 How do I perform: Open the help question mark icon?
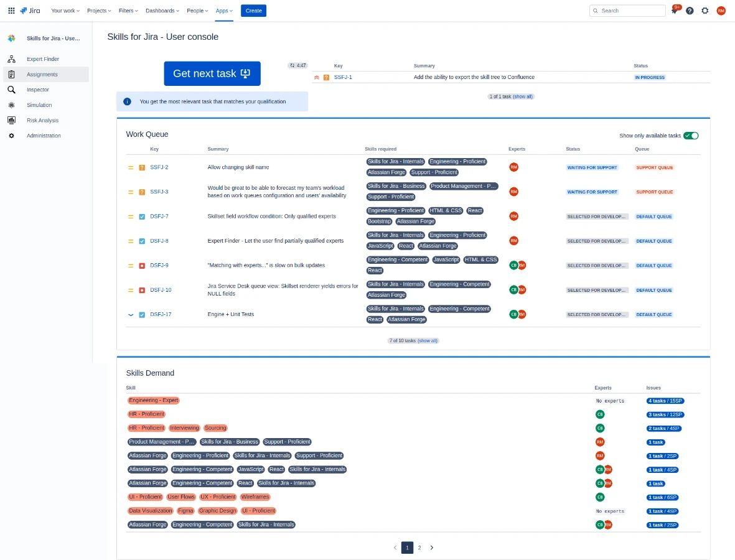pyautogui.click(x=690, y=11)
